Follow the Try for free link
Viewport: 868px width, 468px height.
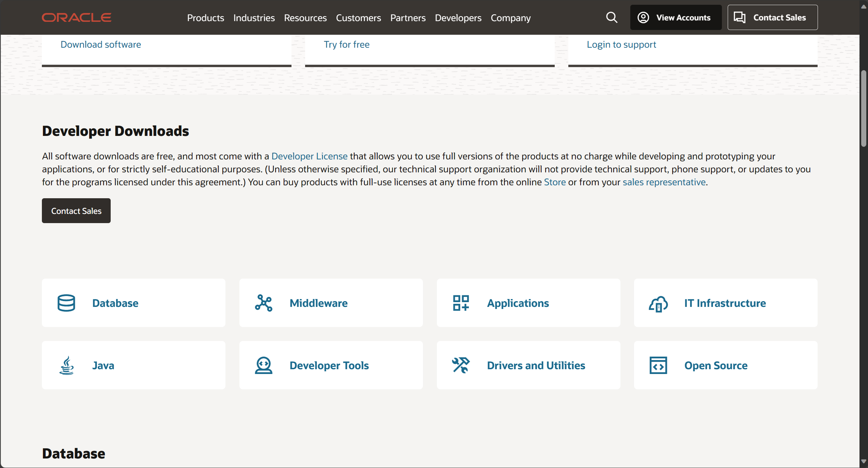pyautogui.click(x=347, y=45)
